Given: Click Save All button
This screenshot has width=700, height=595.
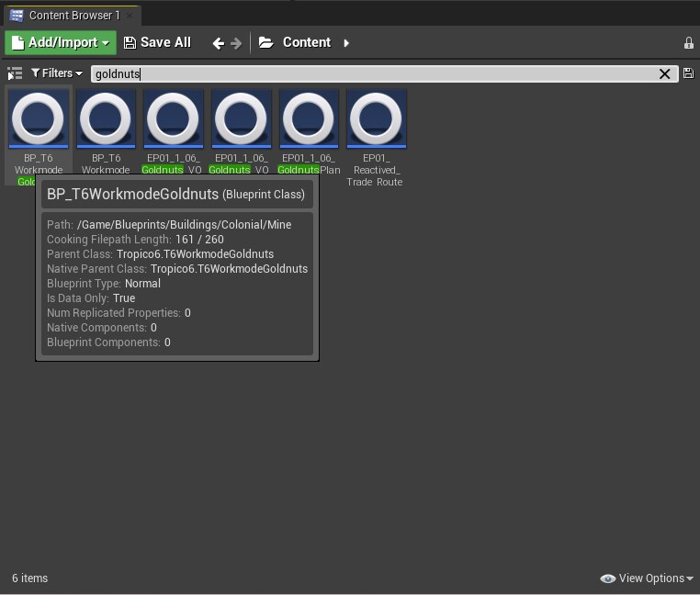Looking at the screenshot, I should (x=157, y=43).
